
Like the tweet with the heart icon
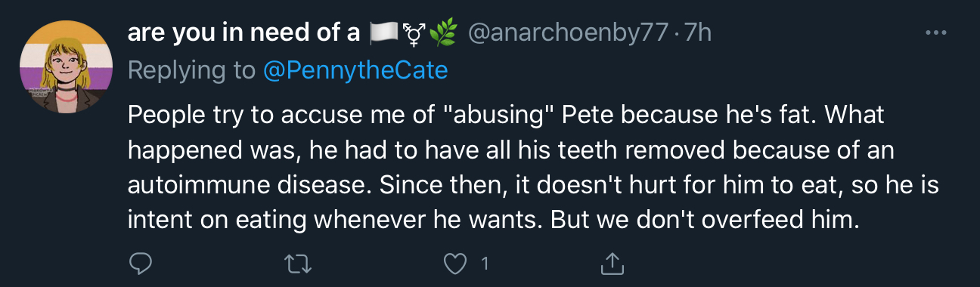point(456,264)
